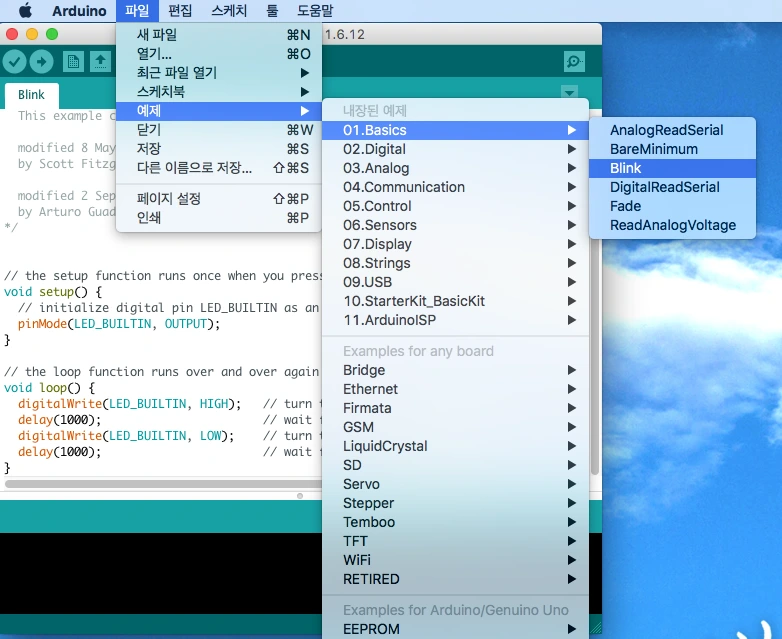Click the Open sketch up-arrow icon
782x639 pixels.
pyautogui.click(x=100, y=62)
